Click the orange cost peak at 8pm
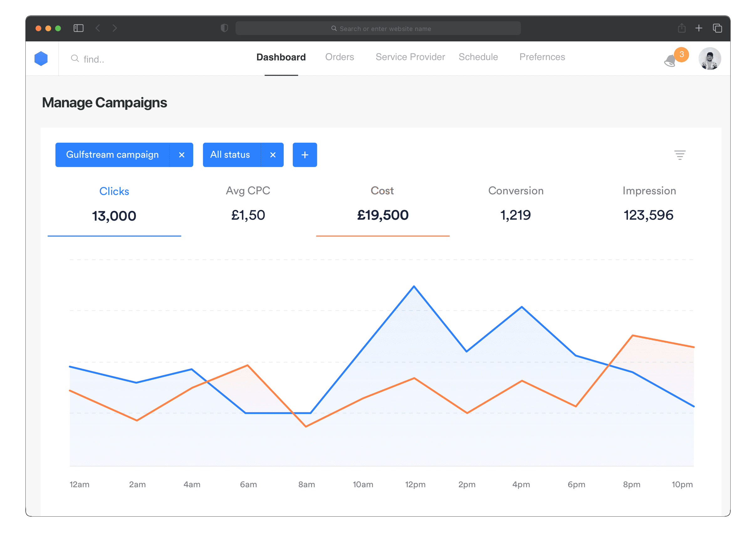 [x=632, y=335]
